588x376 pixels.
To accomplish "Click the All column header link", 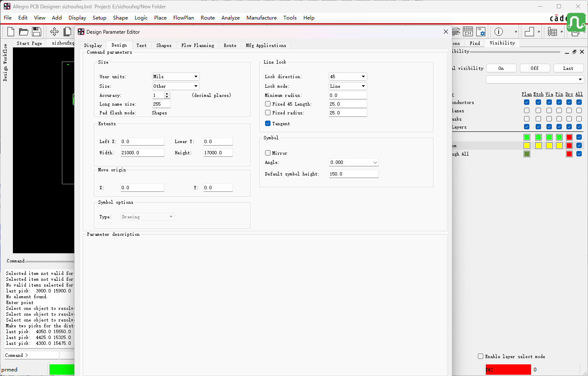I will click(x=579, y=94).
